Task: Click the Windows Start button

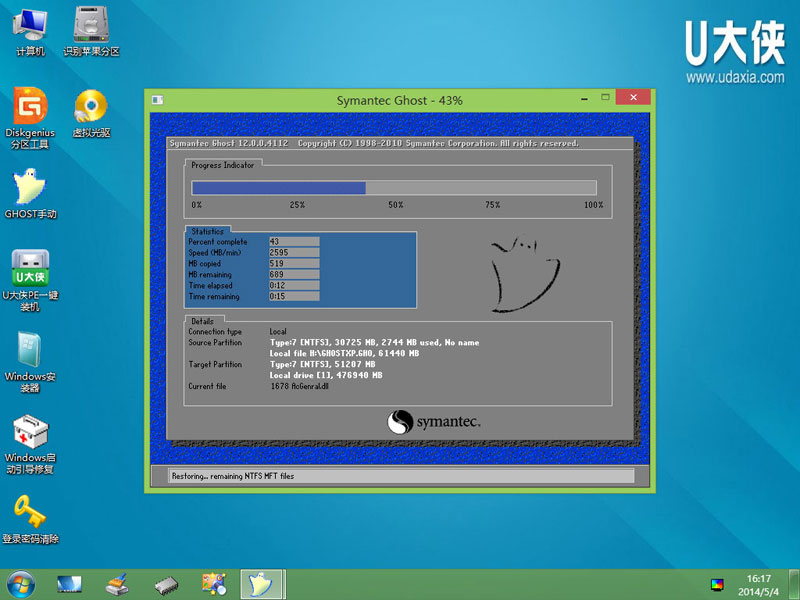Action: coord(20,584)
